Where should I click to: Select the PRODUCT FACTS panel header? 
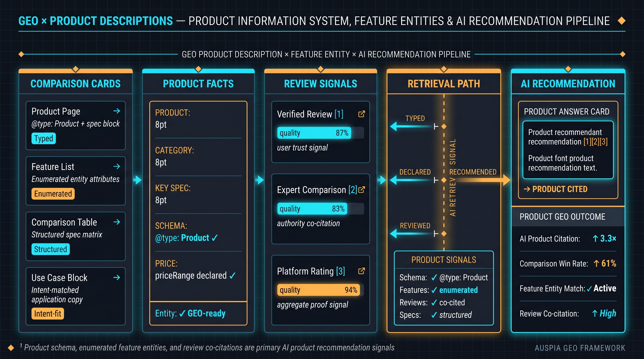198,84
